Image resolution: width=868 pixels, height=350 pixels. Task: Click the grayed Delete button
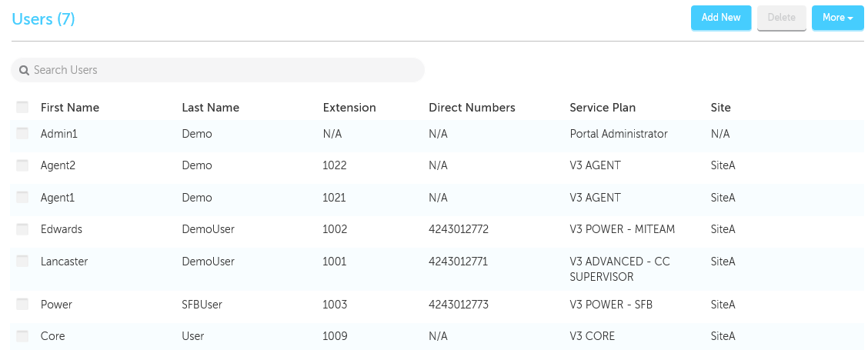pyautogui.click(x=781, y=18)
